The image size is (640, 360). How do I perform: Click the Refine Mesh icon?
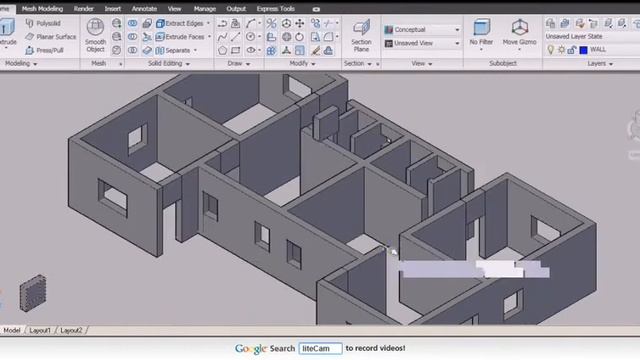(117, 50)
